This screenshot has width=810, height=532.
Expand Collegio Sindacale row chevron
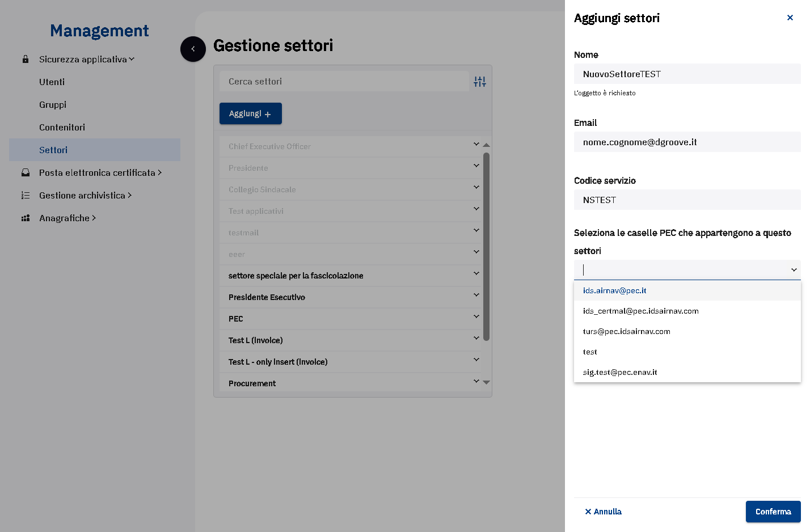[x=476, y=187]
